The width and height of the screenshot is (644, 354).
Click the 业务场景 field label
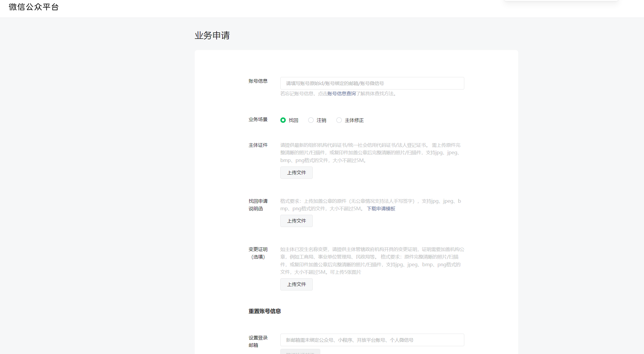pos(258,119)
